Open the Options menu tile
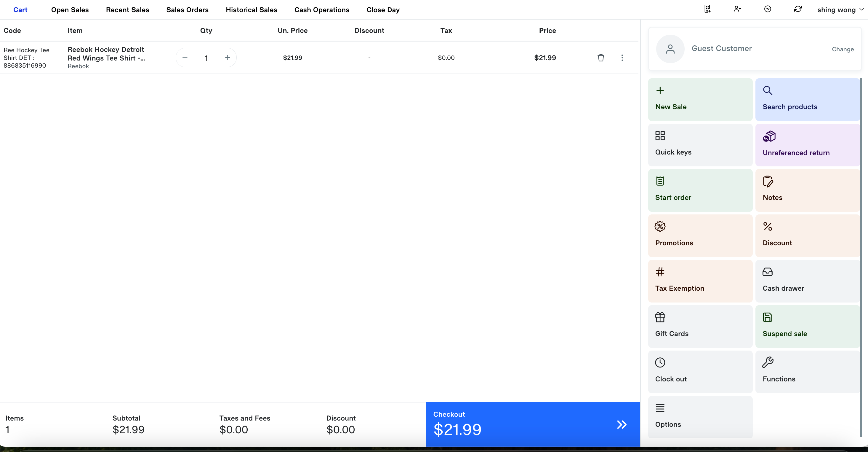This screenshot has height=452, width=868. tap(700, 417)
